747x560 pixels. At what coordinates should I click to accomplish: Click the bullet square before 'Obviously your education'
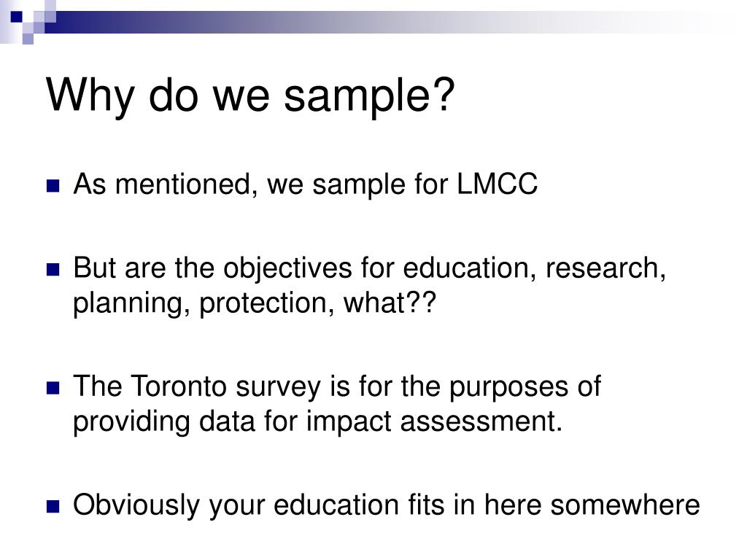[53, 506]
